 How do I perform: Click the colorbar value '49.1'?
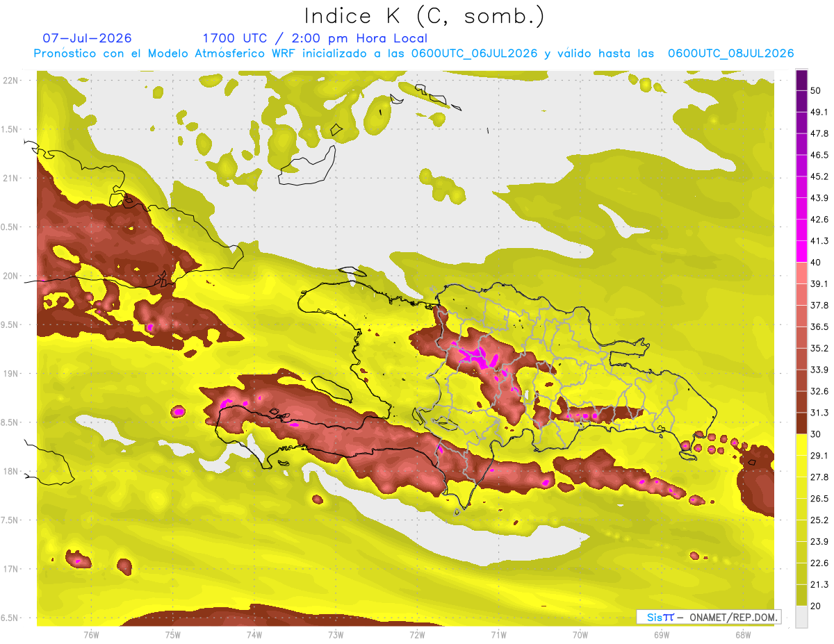pyautogui.click(x=819, y=112)
